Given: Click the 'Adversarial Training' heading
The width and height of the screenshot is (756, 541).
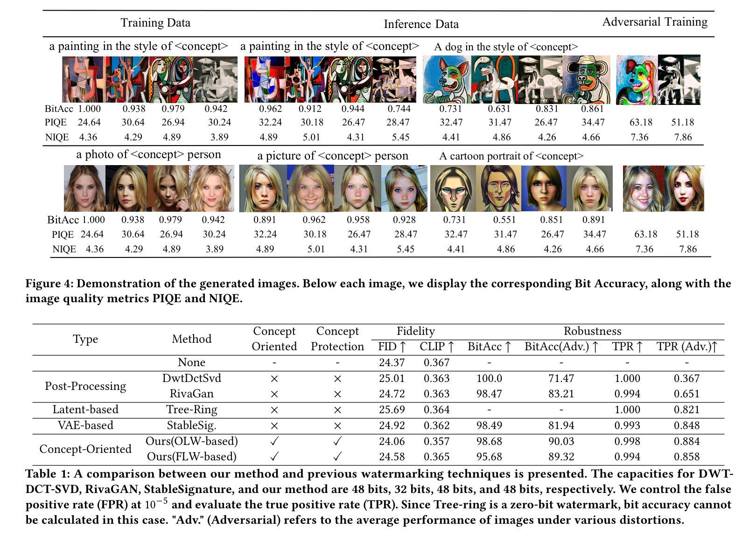Looking at the screenshot, I should pos(655,22).
